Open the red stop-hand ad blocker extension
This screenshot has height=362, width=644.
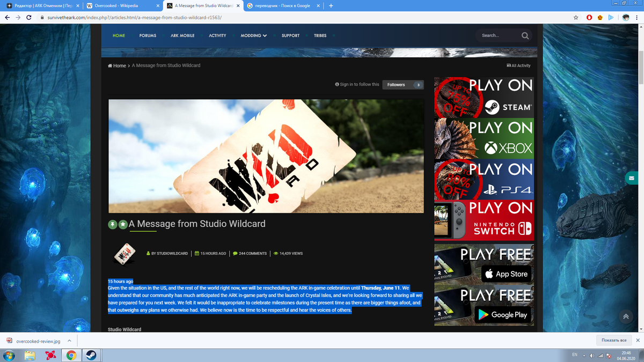pyautogui.click(x=589, y=17)
